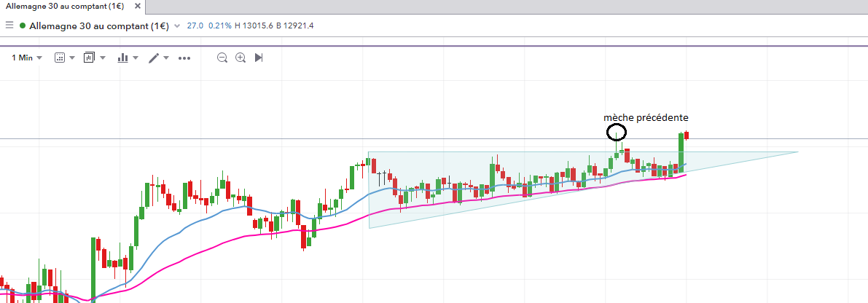This screenshot has width=868, height=303.
Task: Select the pencil drawing tool icon
Action: click(154, 58)
